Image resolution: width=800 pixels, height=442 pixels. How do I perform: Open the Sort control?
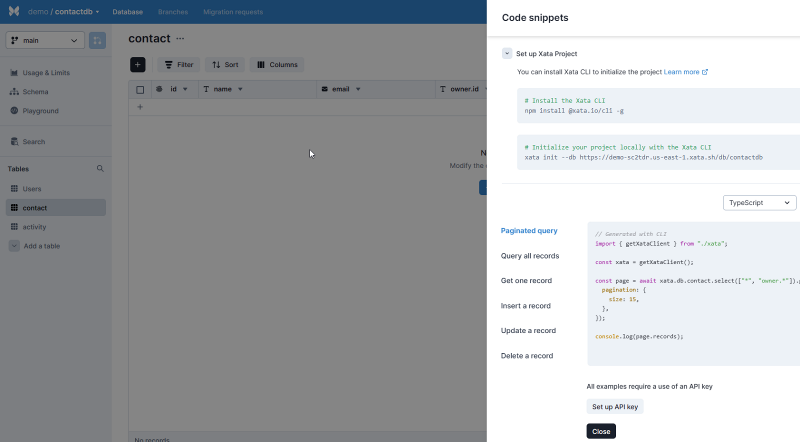[225, 65]
